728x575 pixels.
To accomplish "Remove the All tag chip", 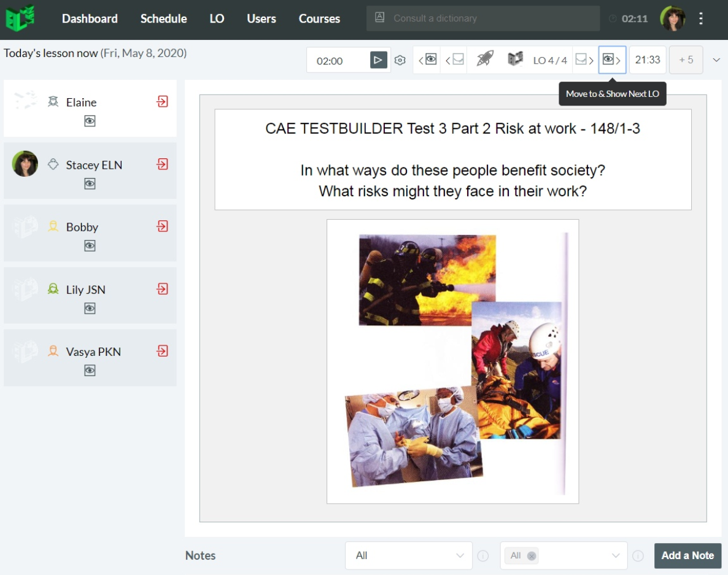I will [532, 555].
